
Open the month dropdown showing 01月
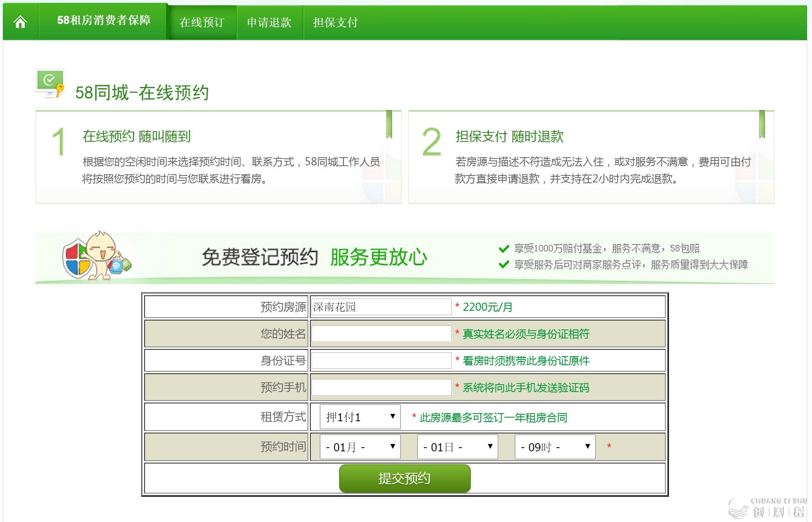pyautogui.click(x=360, y=447)
